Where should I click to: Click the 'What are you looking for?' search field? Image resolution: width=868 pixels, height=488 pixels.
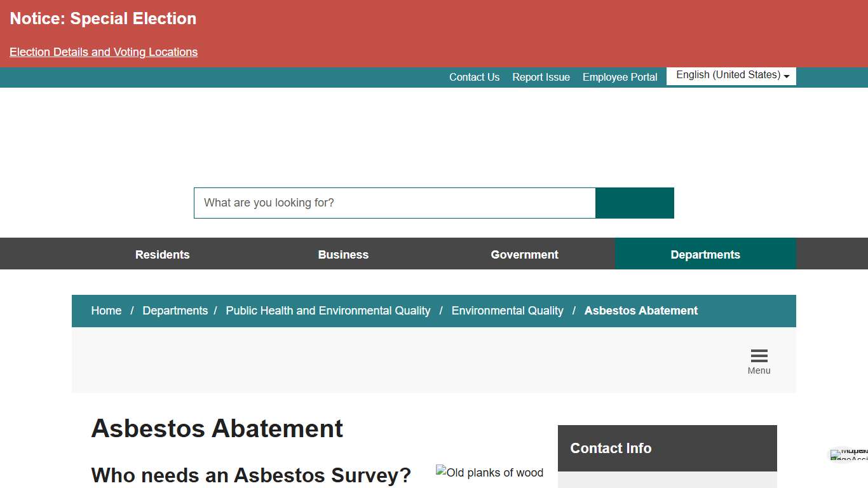(394, 203)
